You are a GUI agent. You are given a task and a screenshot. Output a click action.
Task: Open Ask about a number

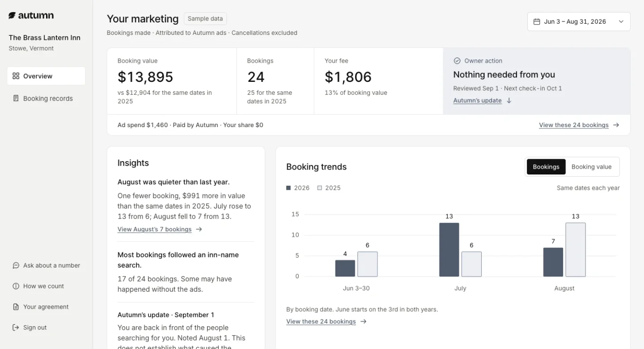pos(46,265)
